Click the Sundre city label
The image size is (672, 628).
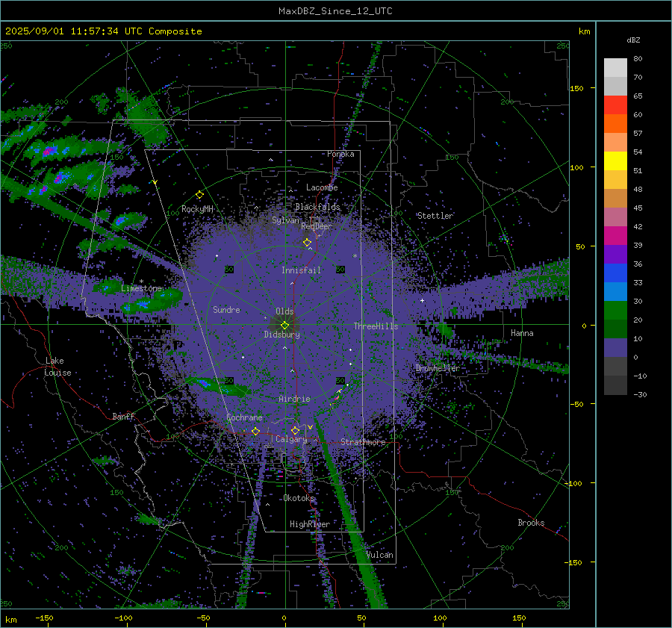click(x=226, y=309)
